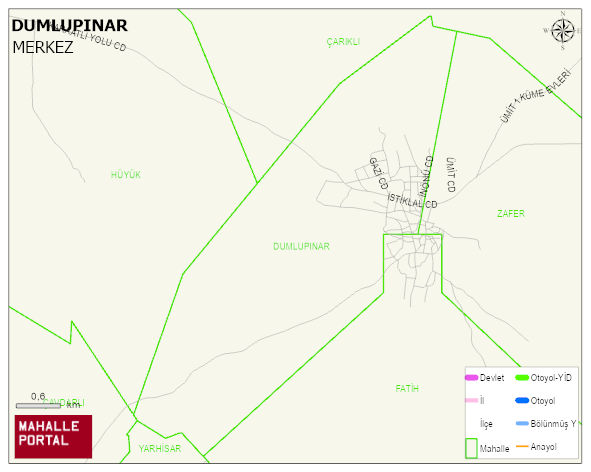Click the scale bar showing 0.6 km
591x472 pixels.
(38, 406)
